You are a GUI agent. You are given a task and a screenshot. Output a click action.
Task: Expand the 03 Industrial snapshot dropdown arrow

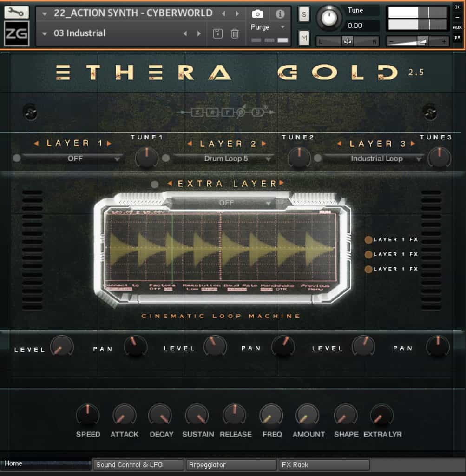(45, 33)
